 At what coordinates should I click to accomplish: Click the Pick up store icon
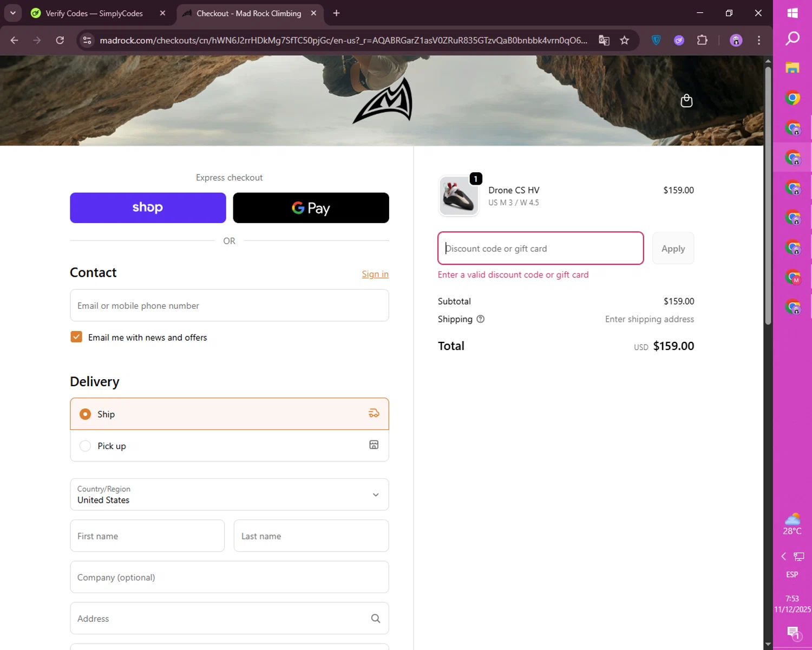pos(374,445)
